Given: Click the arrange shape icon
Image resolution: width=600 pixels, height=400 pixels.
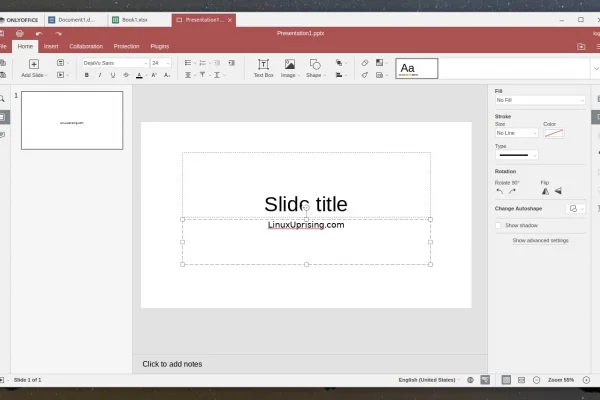Looking at the screenshot, I should click(339, 63).
